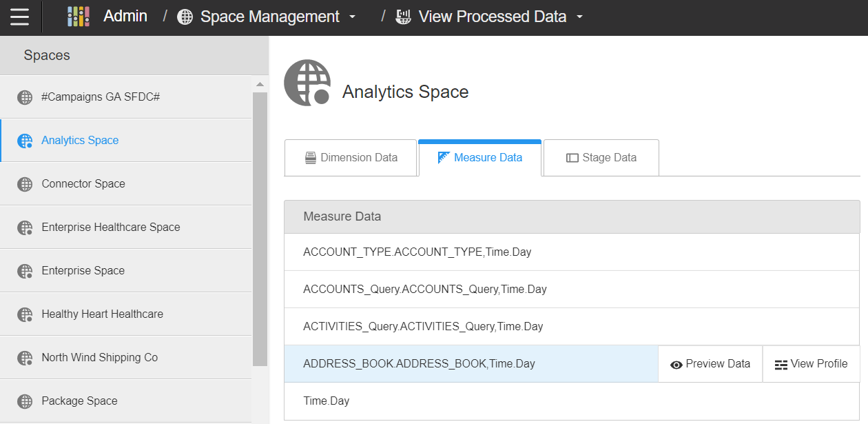The width and height of the screenshot is (868, 424).
Task: Open the hamburger navigation menu
Action: pos(19,17)
